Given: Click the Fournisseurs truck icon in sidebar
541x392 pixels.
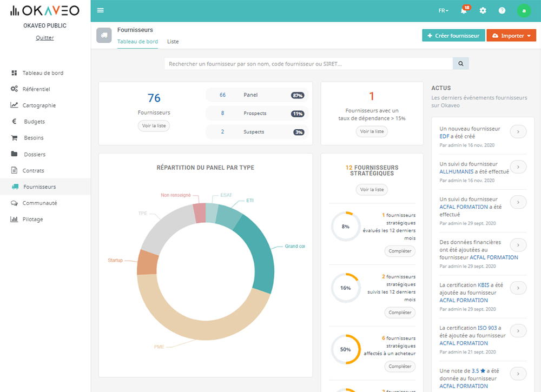Looking at the screenshot, I should (15, 187).
